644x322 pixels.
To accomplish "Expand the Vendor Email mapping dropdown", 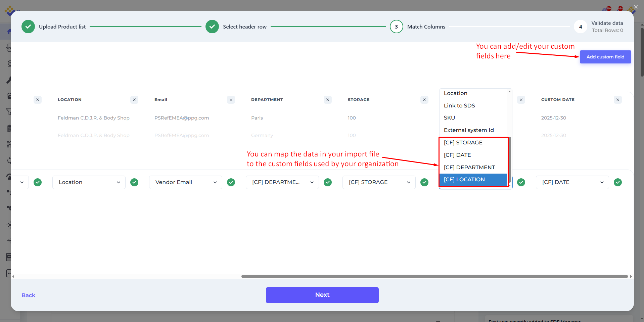I will click(x=186, y=182).
